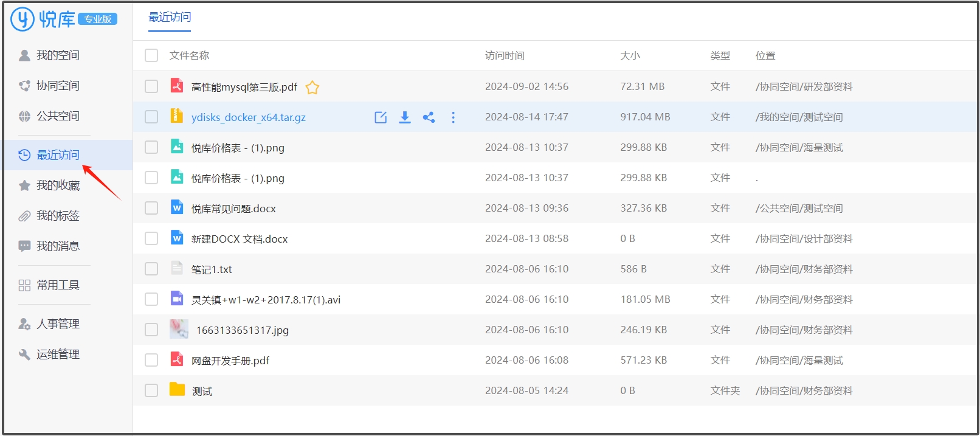Click the 悦库 logo icon
This screenshot has height=436, width=980.
coord(22,19)
